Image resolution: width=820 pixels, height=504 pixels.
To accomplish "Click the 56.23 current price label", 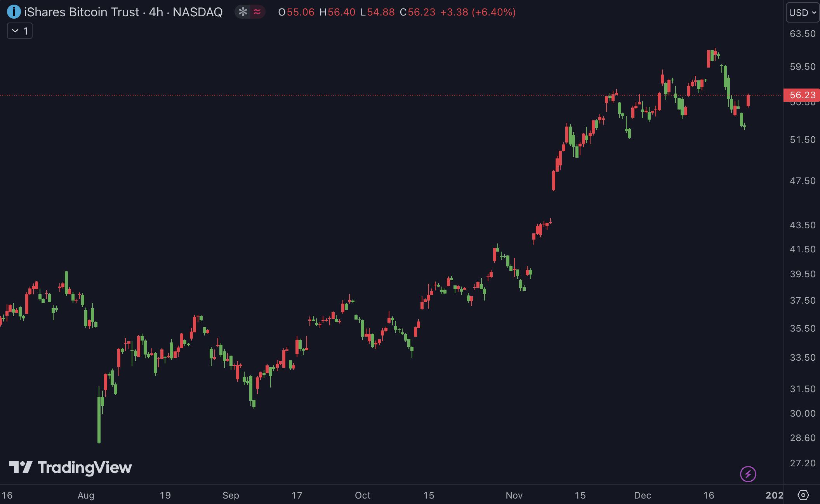I will point(802,95).
